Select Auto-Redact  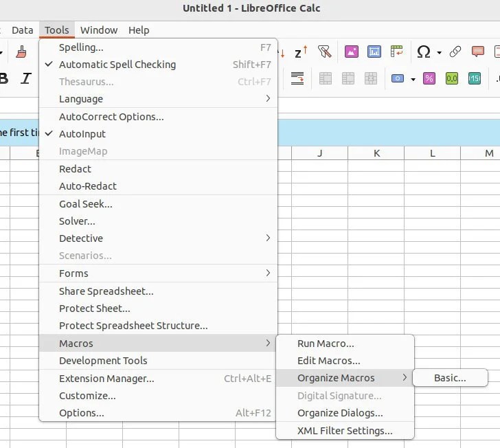[158, 186]
